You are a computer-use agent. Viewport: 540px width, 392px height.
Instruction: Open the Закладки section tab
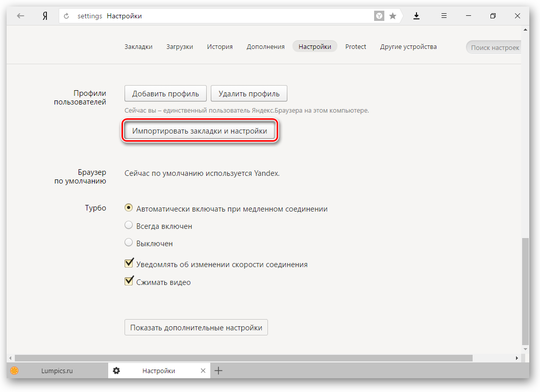138,46
